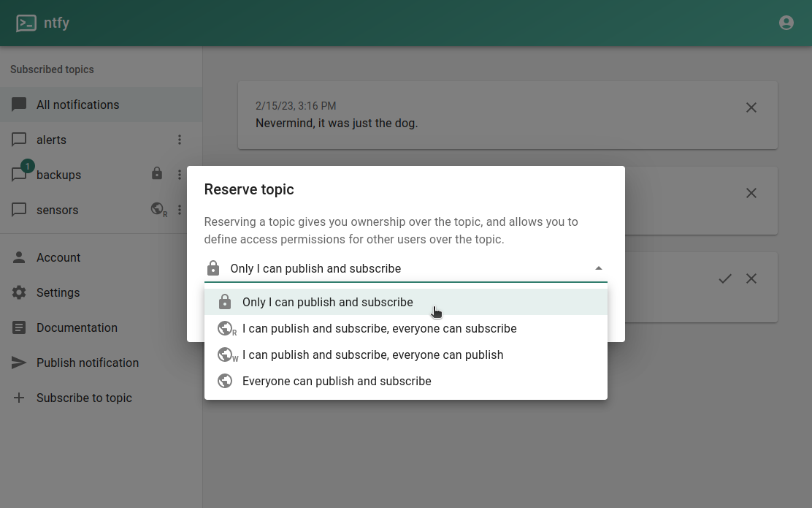Open more options for sensors topic

click(x=180, y=210)
